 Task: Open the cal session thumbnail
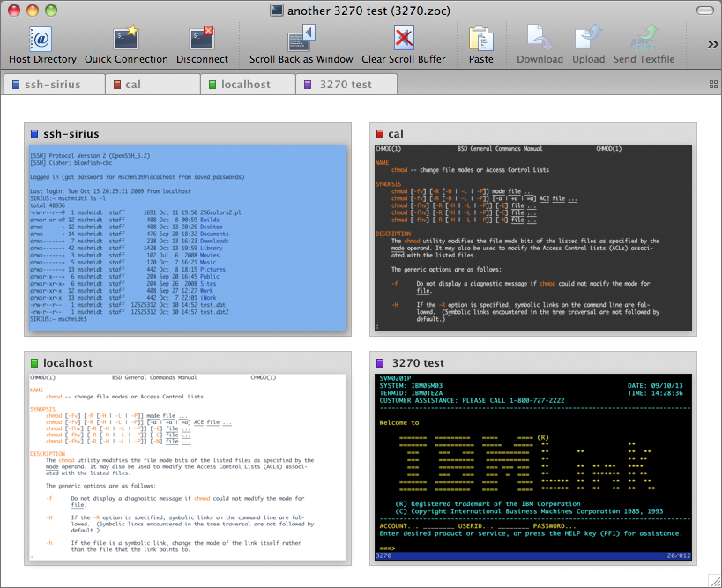pyautogui.click(x=533, y=238)
